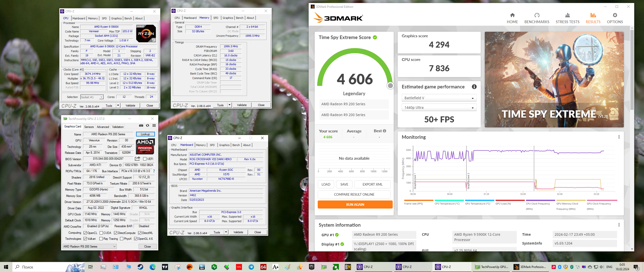This screenshot has width=644, height=272.
Task: Open EA app from taskbar
Action: [x=190, y=267]
